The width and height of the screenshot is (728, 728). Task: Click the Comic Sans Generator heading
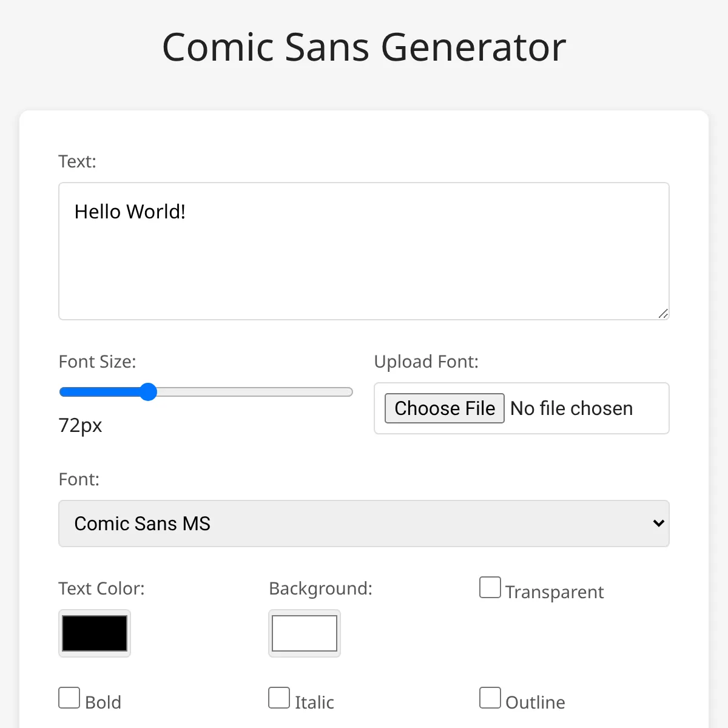(x=364, y=47)
